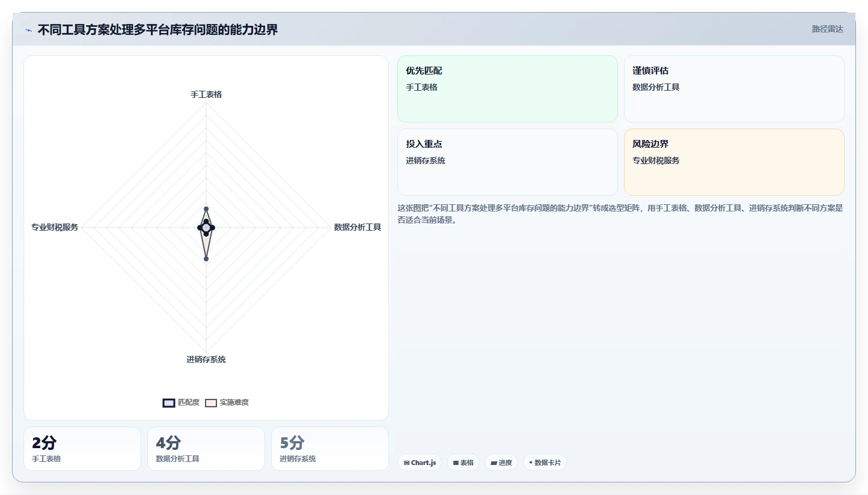The width and height of the screenshot is (868, 495).
Task: Click the 5分 进销存系统 score card
Action: 330,449
